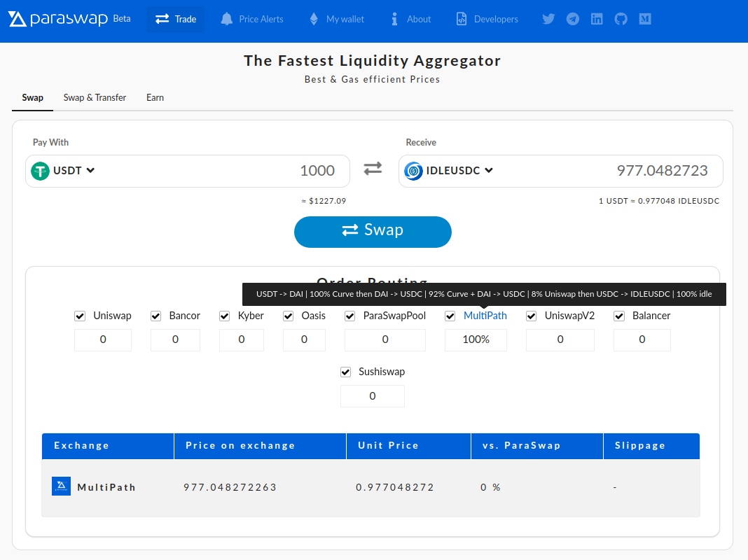This screenshot has width=748, height=560.
Task: Open the Medium social icon
Action: (645, 19)
